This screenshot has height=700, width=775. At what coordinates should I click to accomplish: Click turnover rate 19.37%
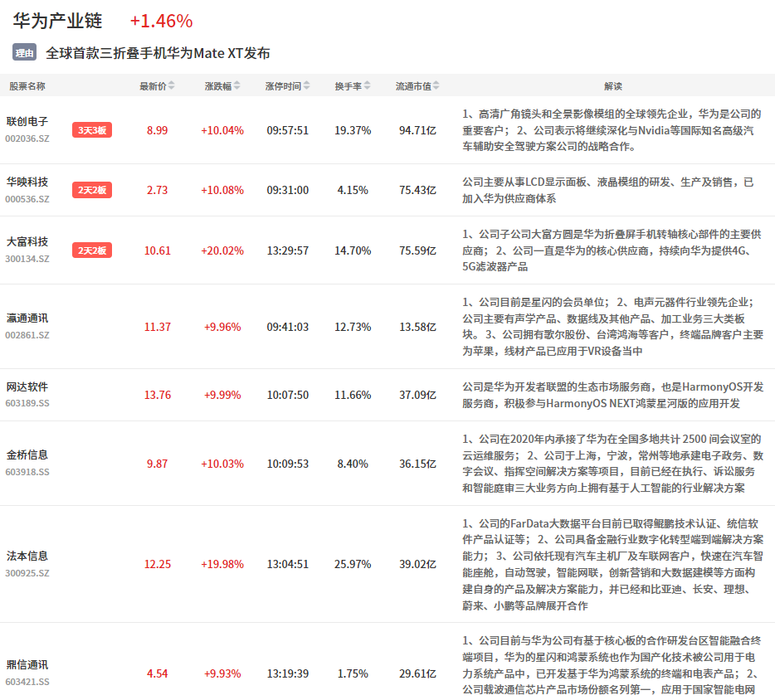353,130
